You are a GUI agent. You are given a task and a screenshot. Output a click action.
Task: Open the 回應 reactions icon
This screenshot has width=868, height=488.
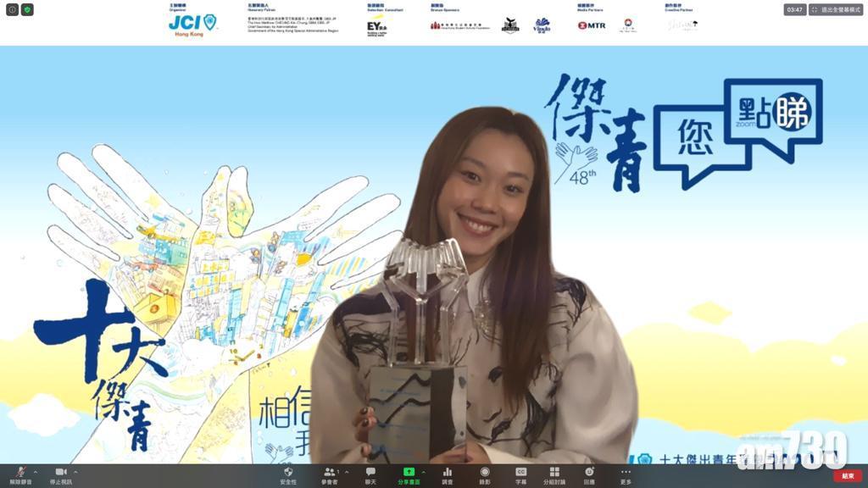coord(589,474)
